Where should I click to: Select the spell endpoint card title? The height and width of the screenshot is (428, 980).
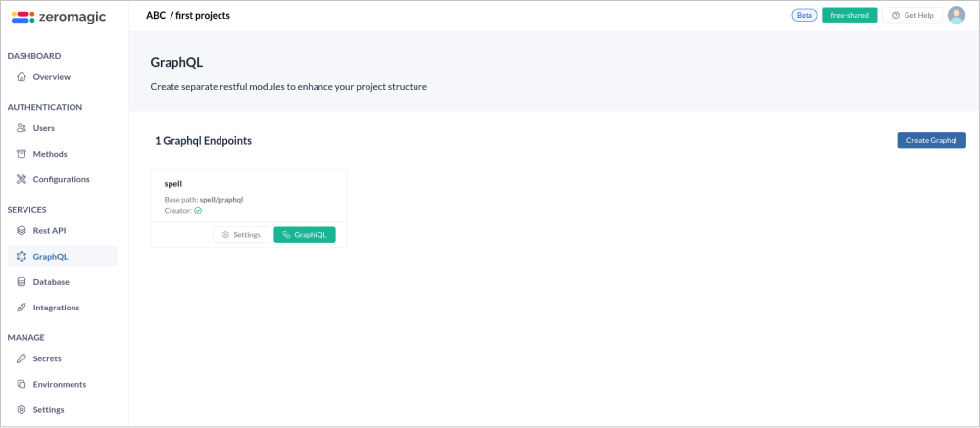tap(173, 184)
